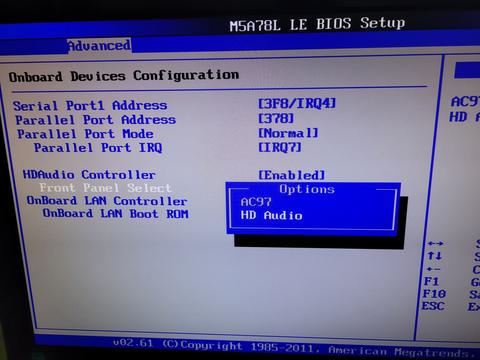Select Front Panel Select item
Screen dimensions: 480x360
tap(105, 188)
